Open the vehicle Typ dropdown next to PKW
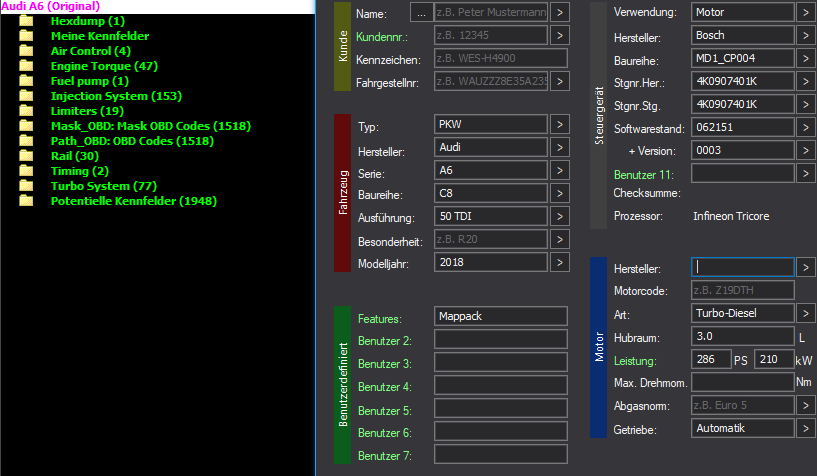This screenshot has height=476, width=817. (559, 124)
